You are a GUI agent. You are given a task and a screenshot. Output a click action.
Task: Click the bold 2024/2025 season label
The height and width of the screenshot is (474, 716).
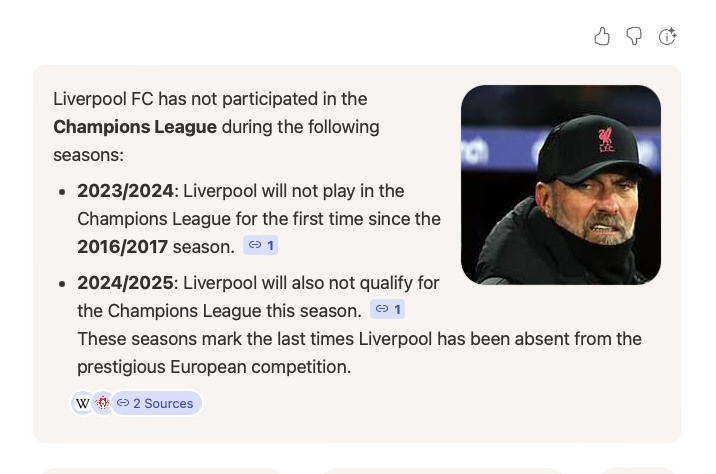pyautogui.click(x=126, y=282)
